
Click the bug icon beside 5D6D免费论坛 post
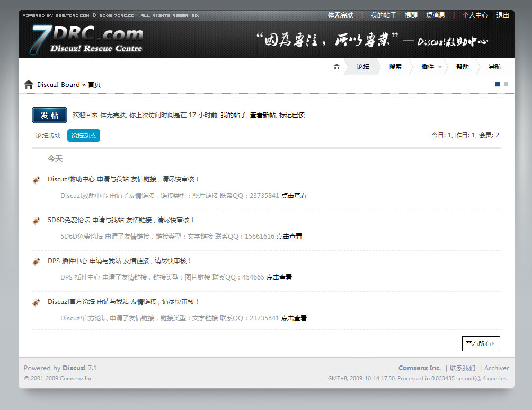point(37,221)
